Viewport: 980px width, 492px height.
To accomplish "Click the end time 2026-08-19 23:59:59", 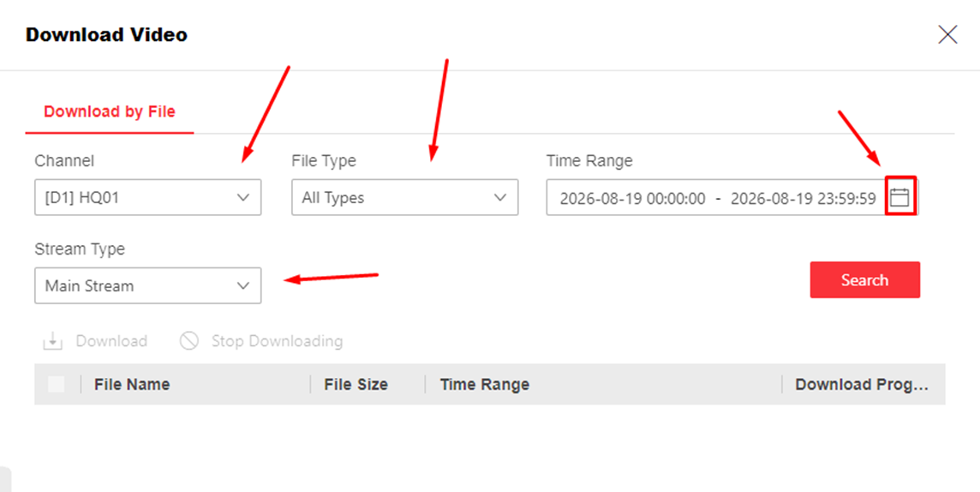I will 804,199.
